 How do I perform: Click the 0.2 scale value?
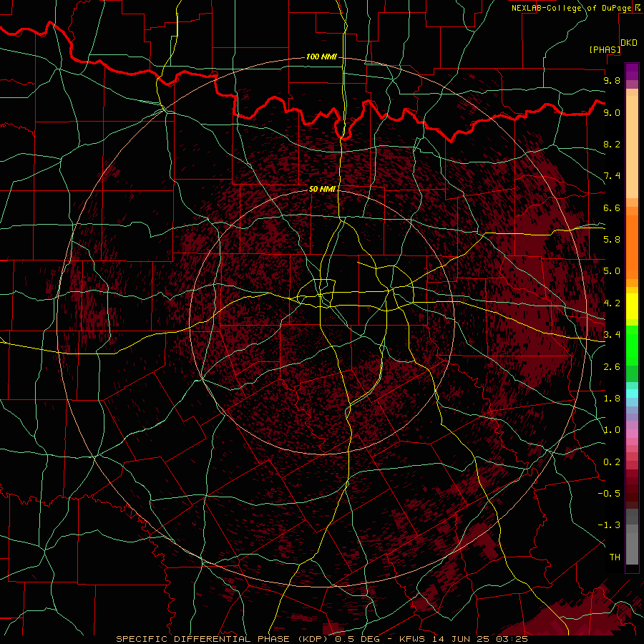pos(612,462)
